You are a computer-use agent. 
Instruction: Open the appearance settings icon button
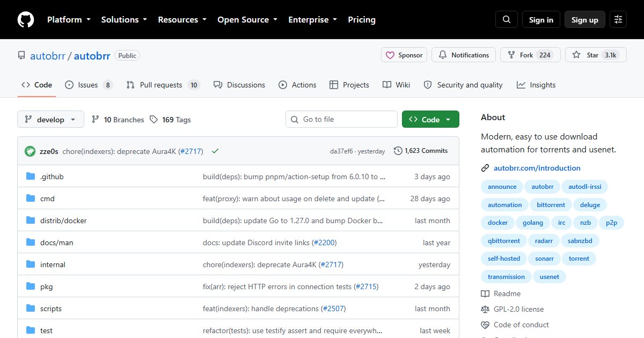coord(618,20)
